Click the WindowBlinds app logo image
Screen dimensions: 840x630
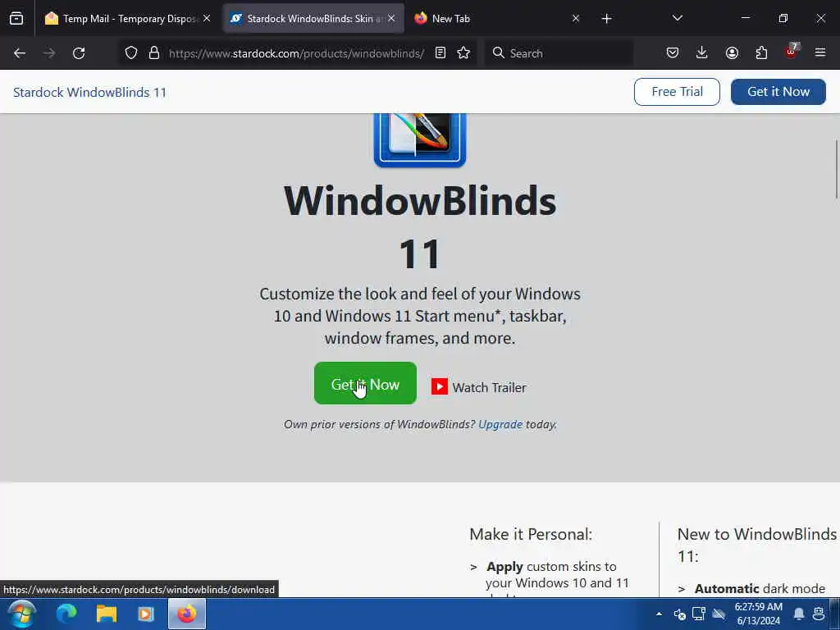coord(420,139)
